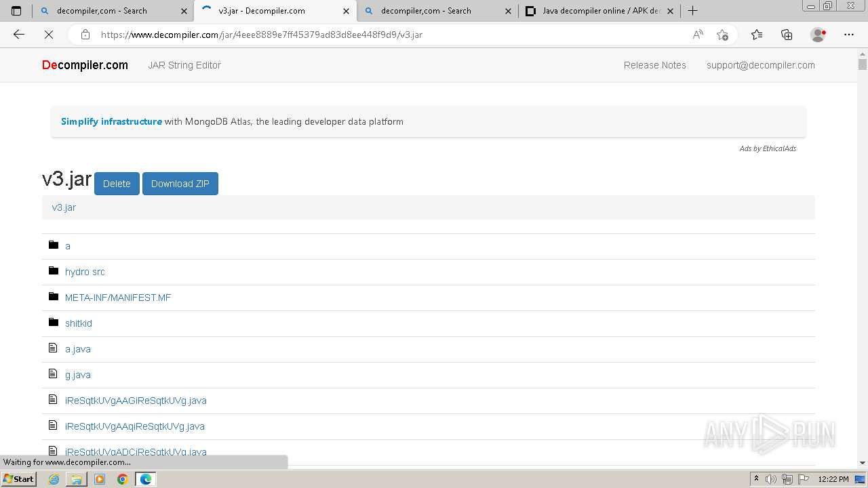This screenshot has height=488, width=868.
Task: Click file icon beside a.java
Action: (x=53, y=348)
